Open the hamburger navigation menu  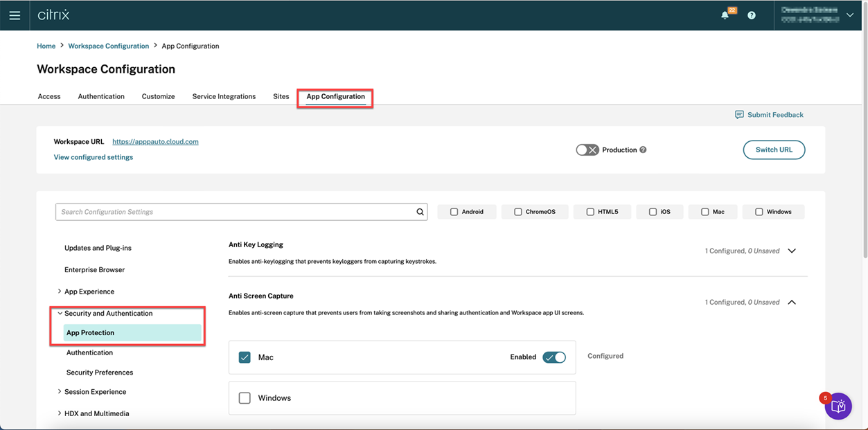pyautogui.click(x=15, y=15)
